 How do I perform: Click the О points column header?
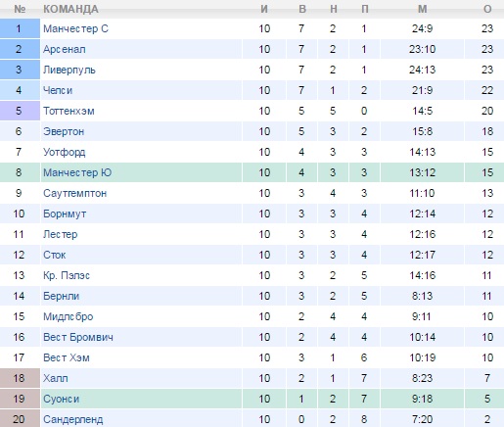[x=487, y=9]
